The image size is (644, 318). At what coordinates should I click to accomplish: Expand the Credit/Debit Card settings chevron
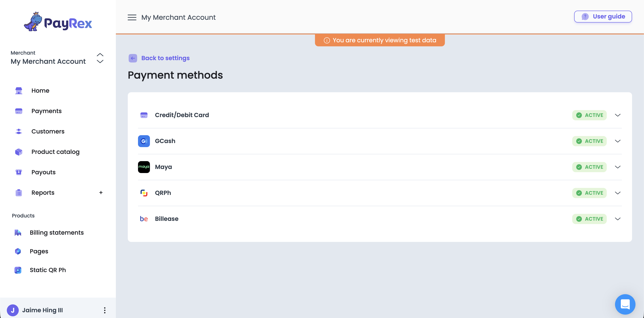(x=618, y=115)
